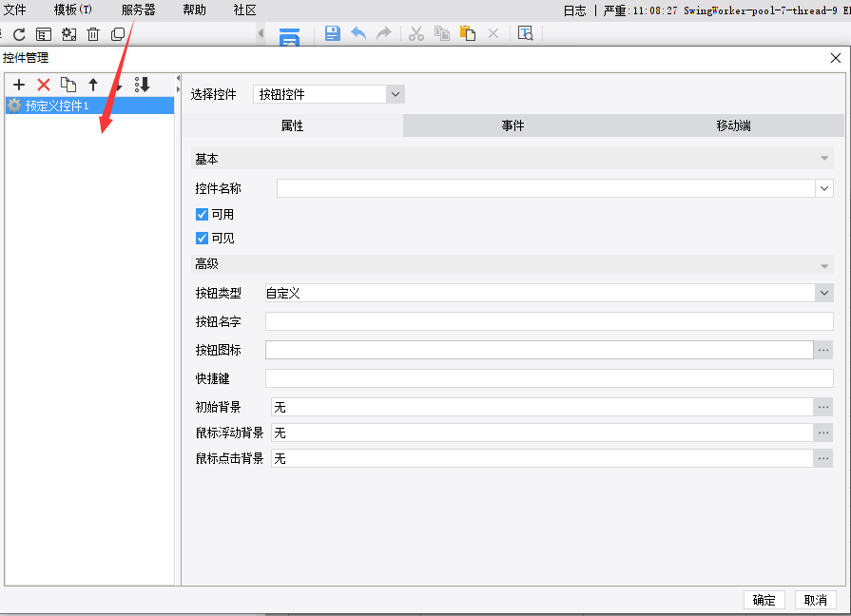The height and width of the screenshot is (616, 851).
Task: Click the text search format icon
Action: [x=526, y=33]
